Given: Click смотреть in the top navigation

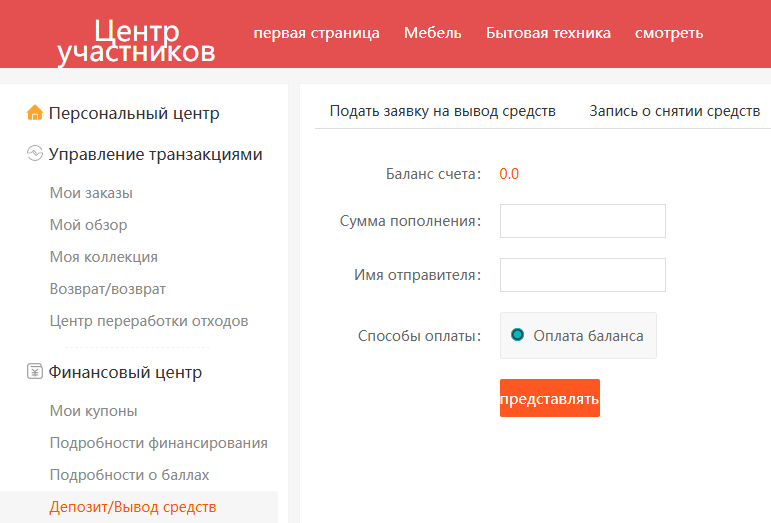Looking at the screenshot, I should tap(669, 33).
